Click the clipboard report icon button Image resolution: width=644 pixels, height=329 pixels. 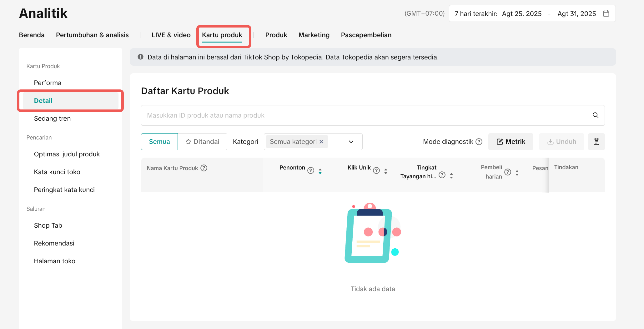pyautogui.click(x=596, y=142)
